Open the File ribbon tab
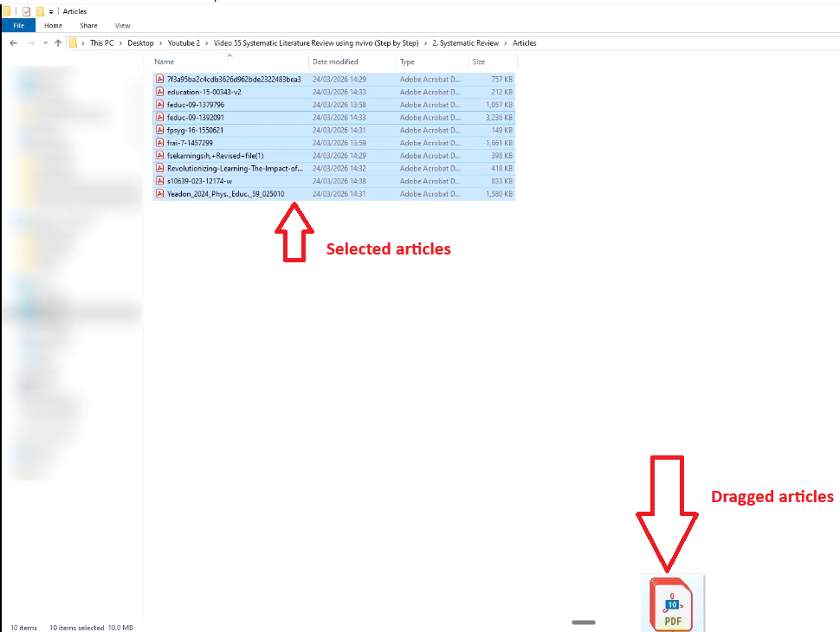This screenshot has height=632, width=840. 19,25
